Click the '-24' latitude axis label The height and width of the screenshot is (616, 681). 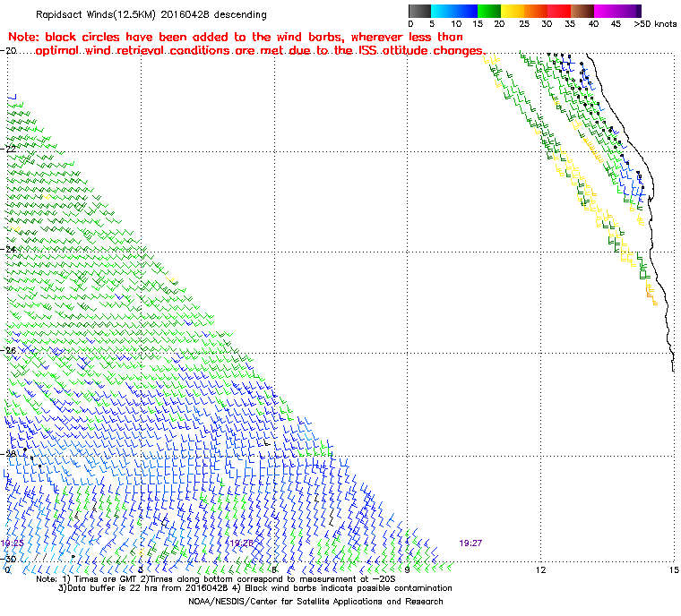point(8,249)
